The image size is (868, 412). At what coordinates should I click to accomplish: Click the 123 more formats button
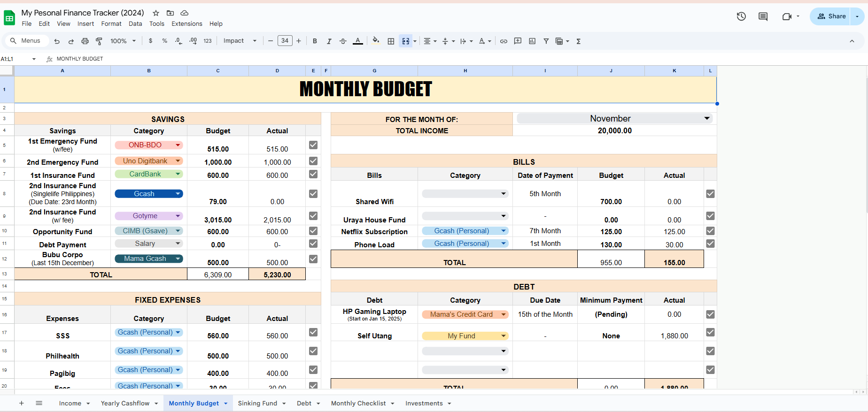click(x=208, y=41)
